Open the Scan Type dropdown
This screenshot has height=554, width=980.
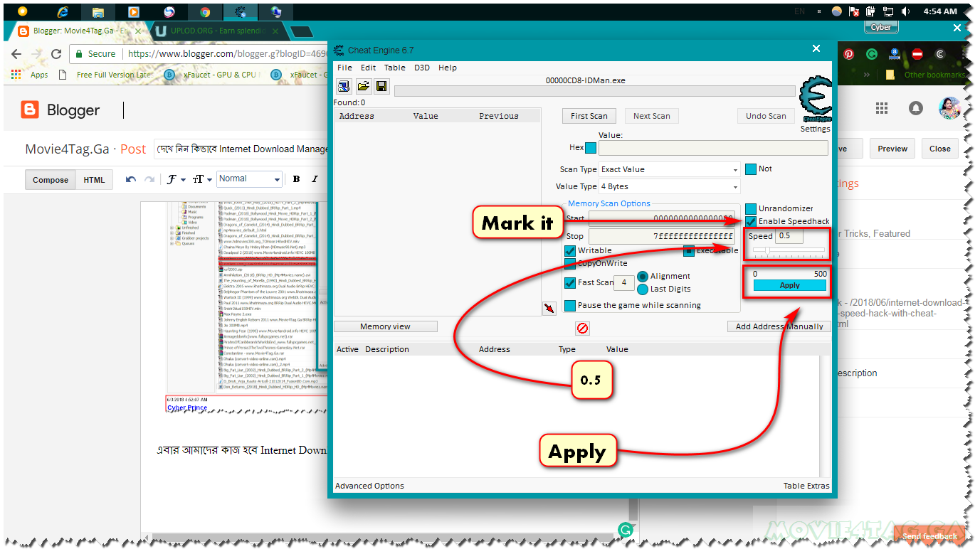pos(669,170)
